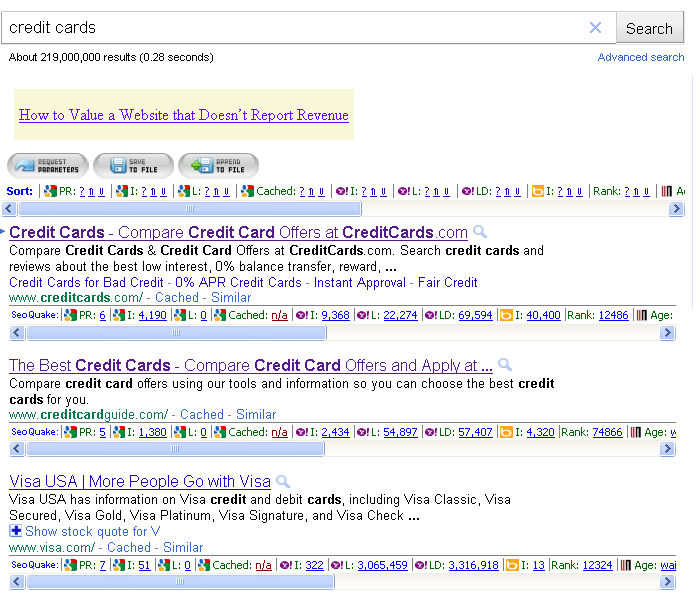
Task: Click the magnifier icon beside The Best Credit Cards title
Action: click(505, 365)
